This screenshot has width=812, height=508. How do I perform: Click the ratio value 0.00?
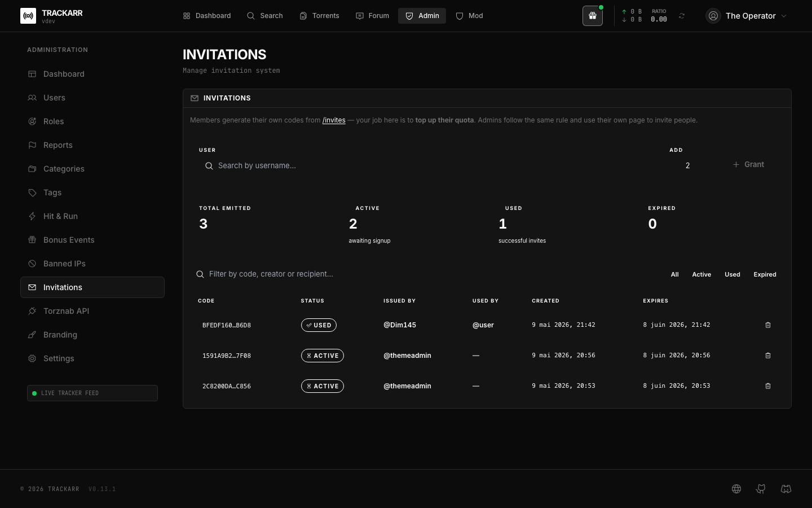(659, 19)
